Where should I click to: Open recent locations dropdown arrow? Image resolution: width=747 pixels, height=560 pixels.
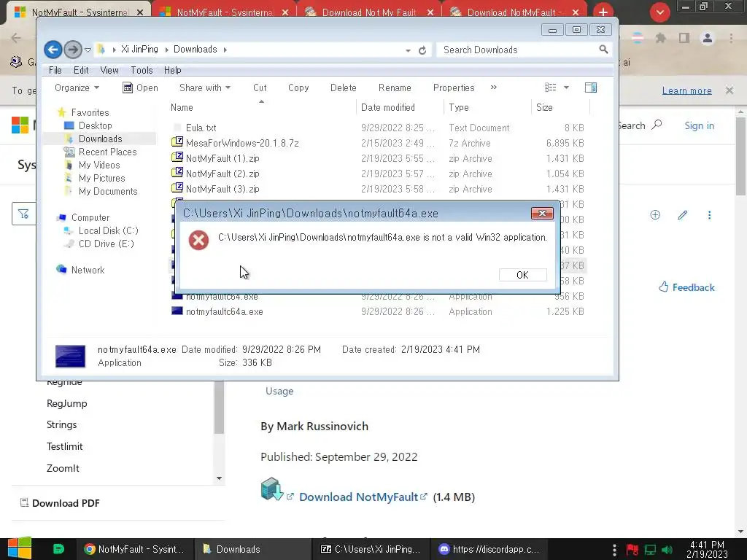pos(88,50)
